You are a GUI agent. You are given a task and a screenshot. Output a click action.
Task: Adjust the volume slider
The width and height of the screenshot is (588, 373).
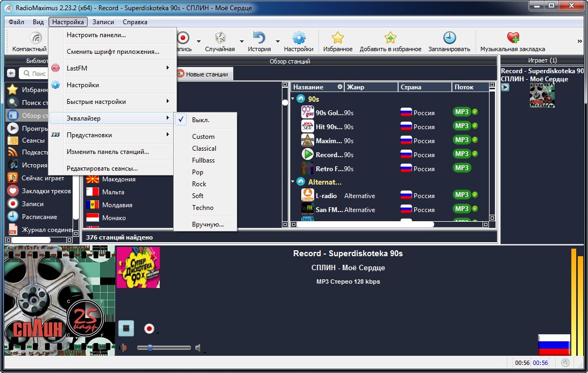tap(164, 348)
